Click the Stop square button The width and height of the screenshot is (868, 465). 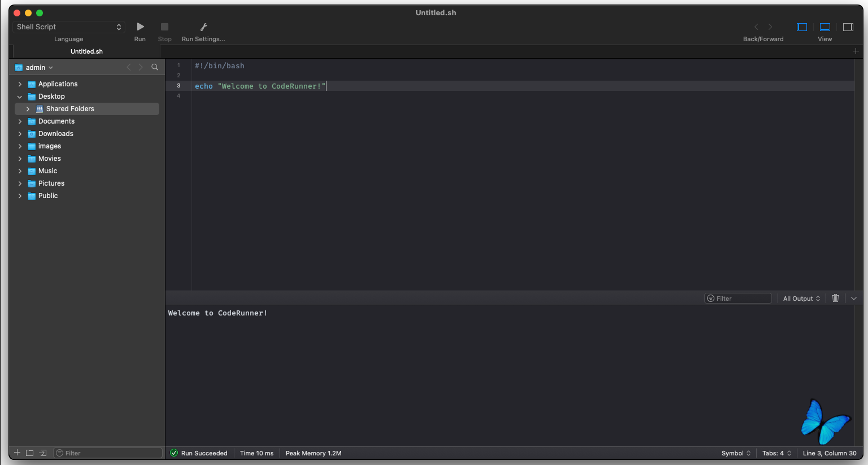(164, 27)
